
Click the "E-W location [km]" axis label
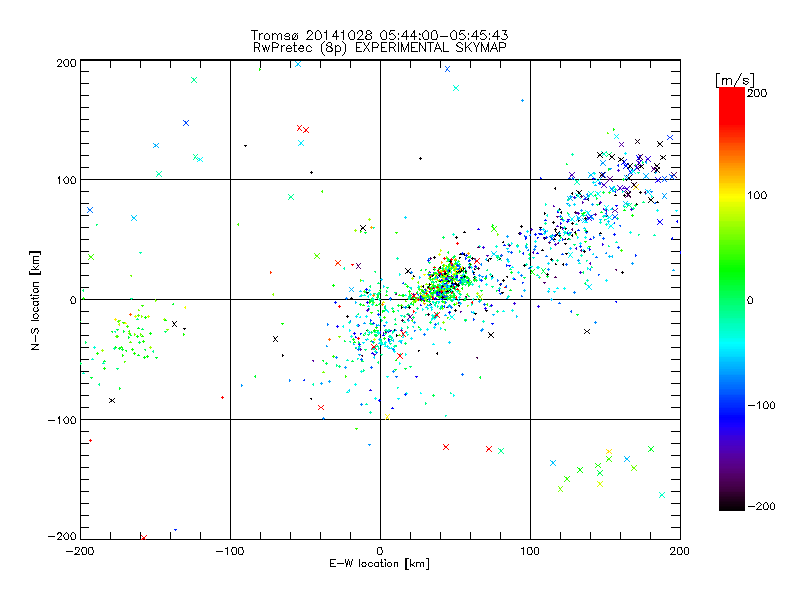(379, 564)
